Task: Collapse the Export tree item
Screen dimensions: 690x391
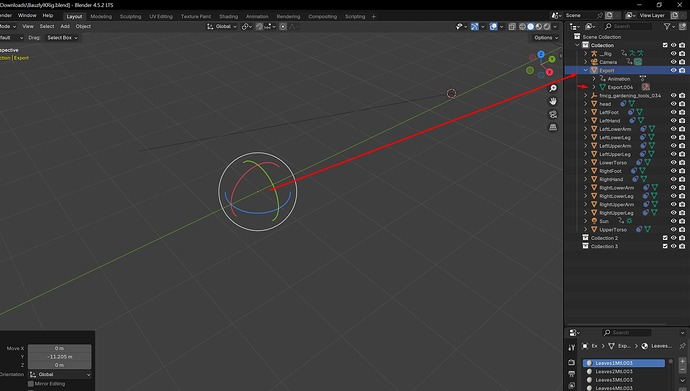Action: [x=586, y=70]
